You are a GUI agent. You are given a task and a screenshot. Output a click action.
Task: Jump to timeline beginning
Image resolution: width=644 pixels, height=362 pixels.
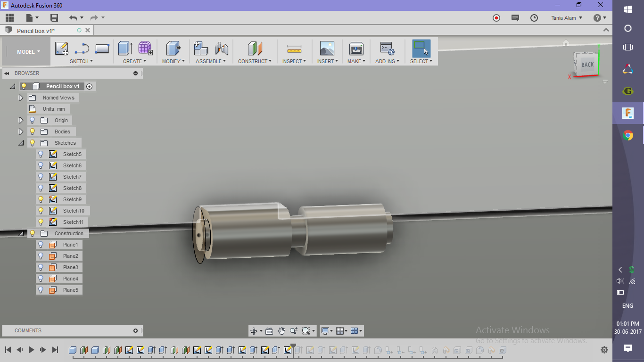point(8,350)
